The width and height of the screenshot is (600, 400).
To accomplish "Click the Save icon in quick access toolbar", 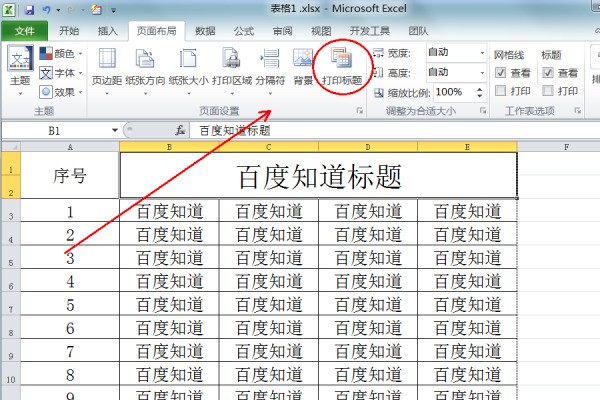I will pyautogui.click(x=29, y=10).
